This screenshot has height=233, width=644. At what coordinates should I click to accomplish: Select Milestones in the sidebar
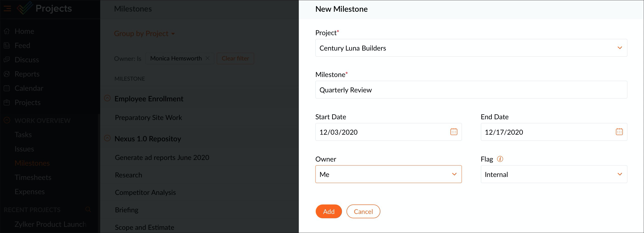32,163
